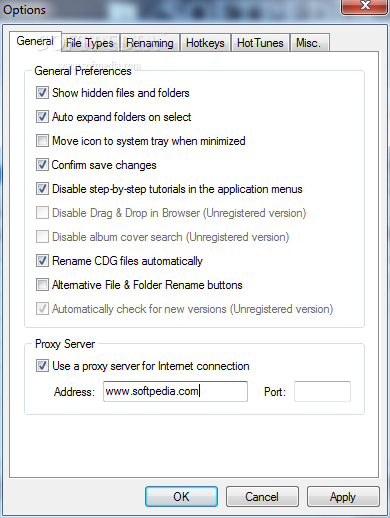Open the Renaming tab
390x518 pixels.
point(150,43)
